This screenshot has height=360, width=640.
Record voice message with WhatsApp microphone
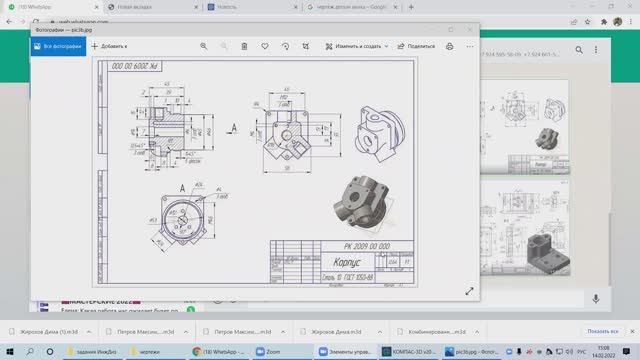tap(596, 299)
